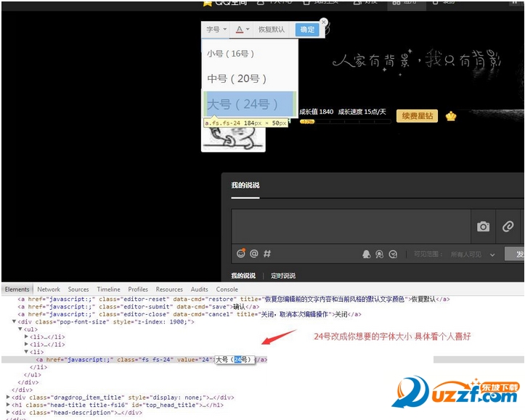
Task: Expand the dragdrop_item_title div node
Action: (x=8, y=398)
